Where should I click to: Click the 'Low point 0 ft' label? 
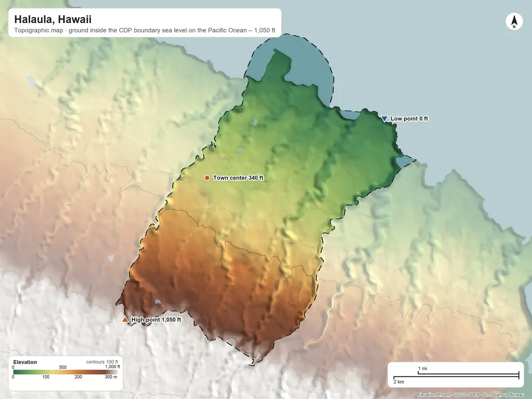pyautogui.click(x=409, y=119)
